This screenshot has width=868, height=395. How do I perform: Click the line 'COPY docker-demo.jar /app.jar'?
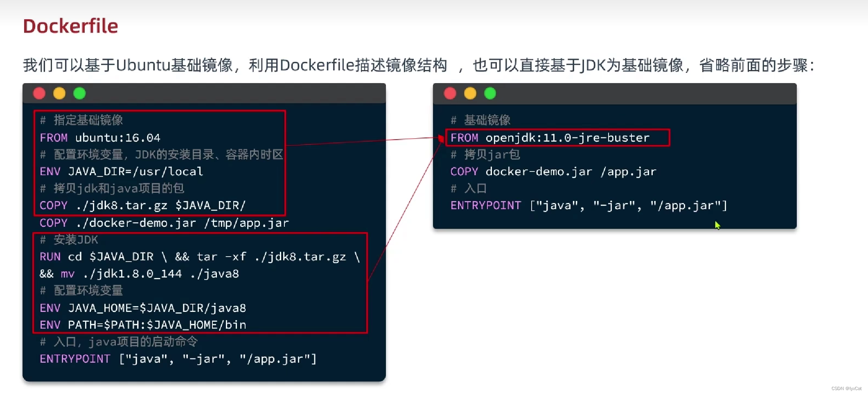pyautogui.click(x=553, y=172)
